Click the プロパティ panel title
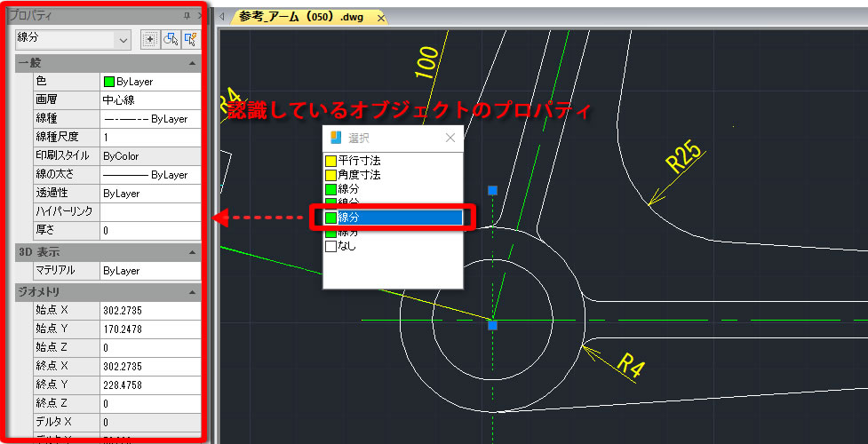 pyautogui.click(x=31, y=15)
